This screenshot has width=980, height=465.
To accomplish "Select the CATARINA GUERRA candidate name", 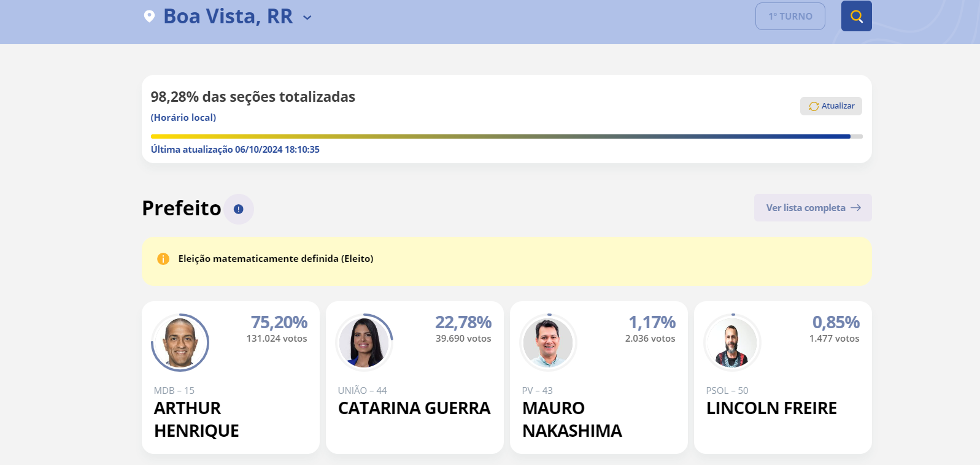I will [x=414, y=409].
